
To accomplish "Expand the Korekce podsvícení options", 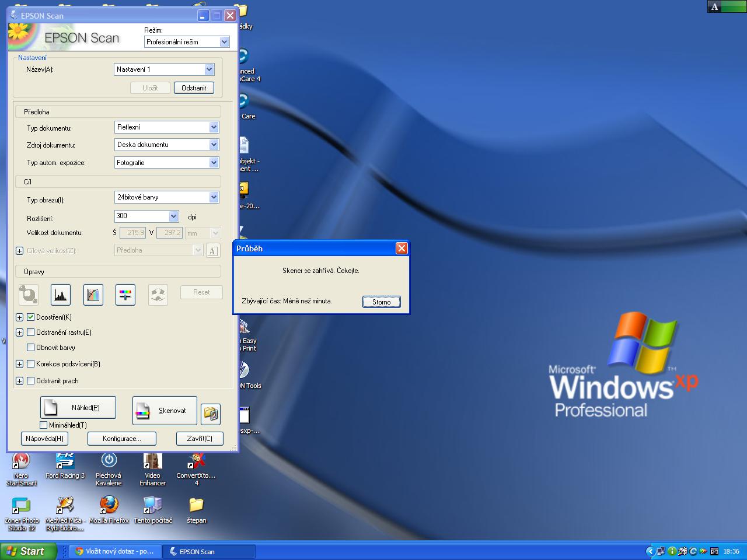I will point(19,364).
